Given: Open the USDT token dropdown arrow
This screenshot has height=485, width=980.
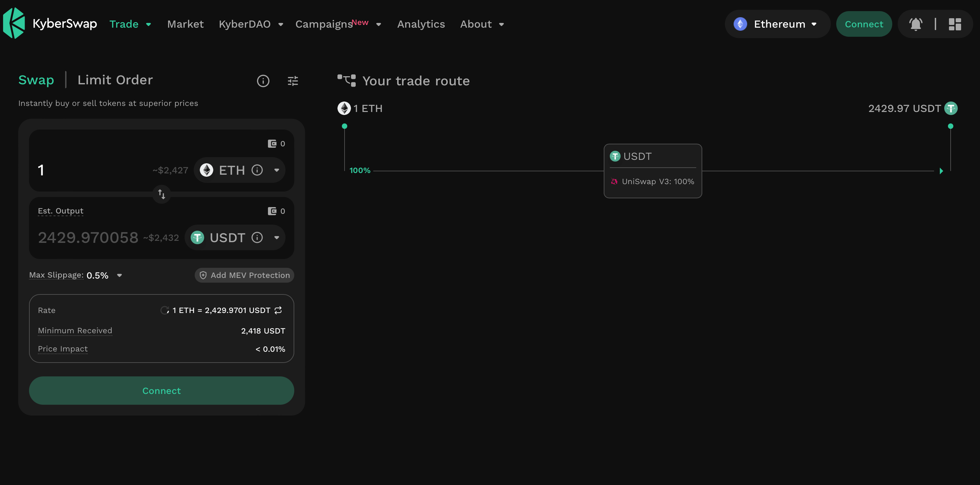Looking at the screenshot, I should [277, 238].
